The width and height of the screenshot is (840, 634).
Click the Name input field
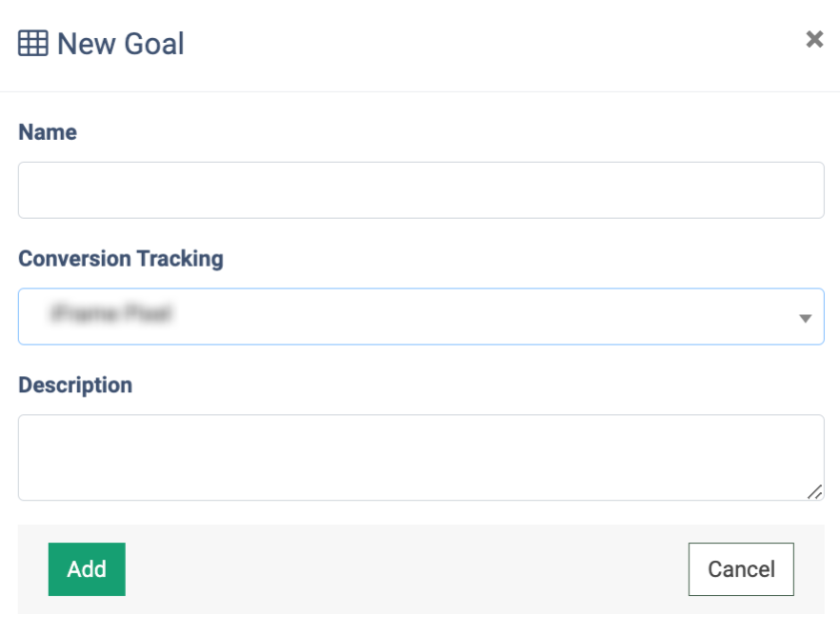tap(420, 190)
